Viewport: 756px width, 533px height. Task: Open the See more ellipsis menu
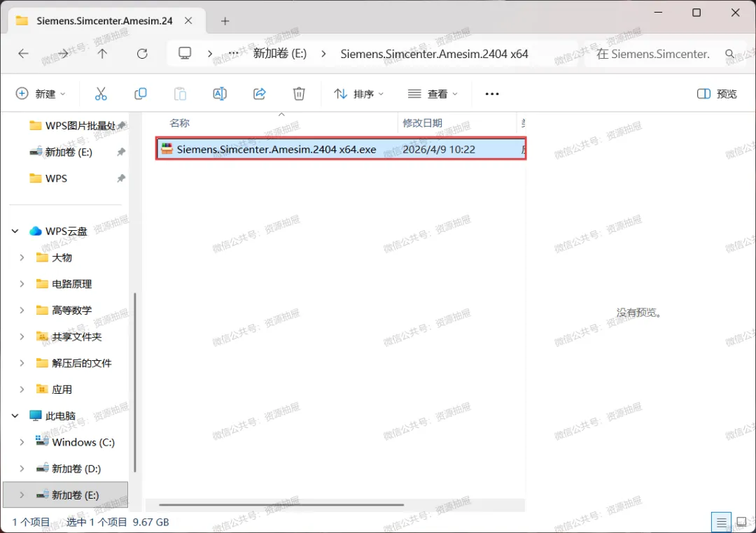[492, 94]
